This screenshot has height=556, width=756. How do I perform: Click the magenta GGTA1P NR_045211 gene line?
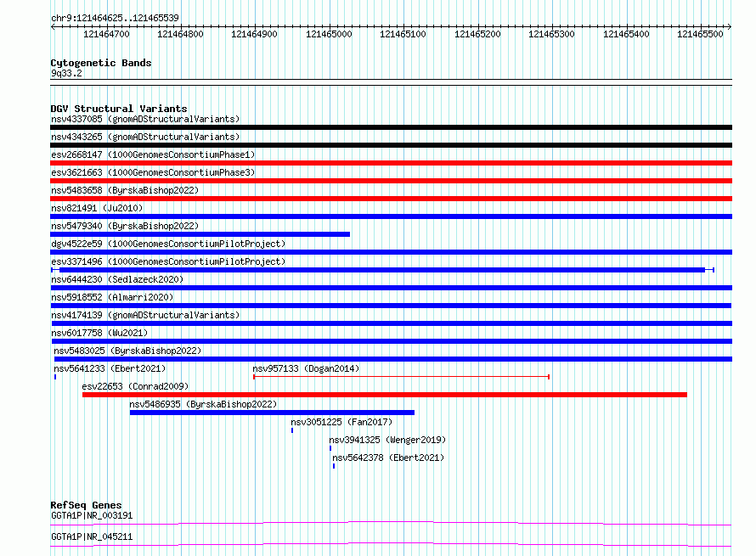[391, 544]
